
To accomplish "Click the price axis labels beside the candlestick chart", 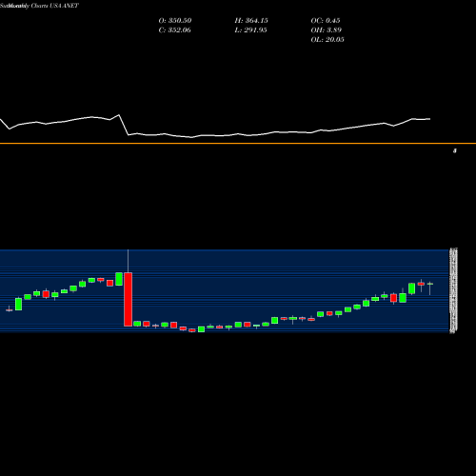I will [453, 290].
